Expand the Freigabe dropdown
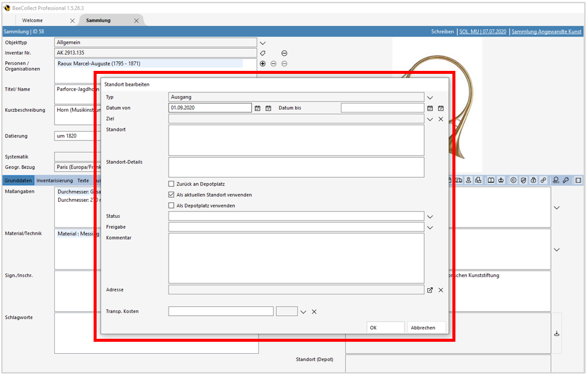Viewport: 588px width, 376px height. click(430, 228)
